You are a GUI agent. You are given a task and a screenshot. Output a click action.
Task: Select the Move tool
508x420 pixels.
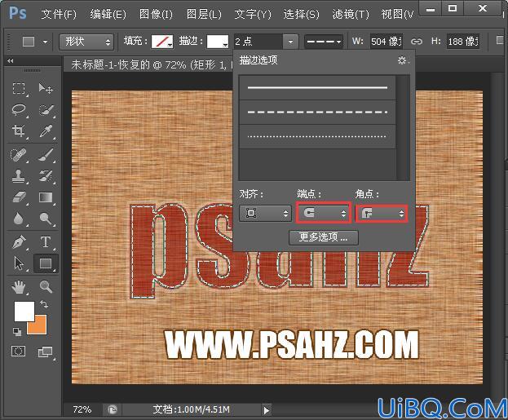46,88
